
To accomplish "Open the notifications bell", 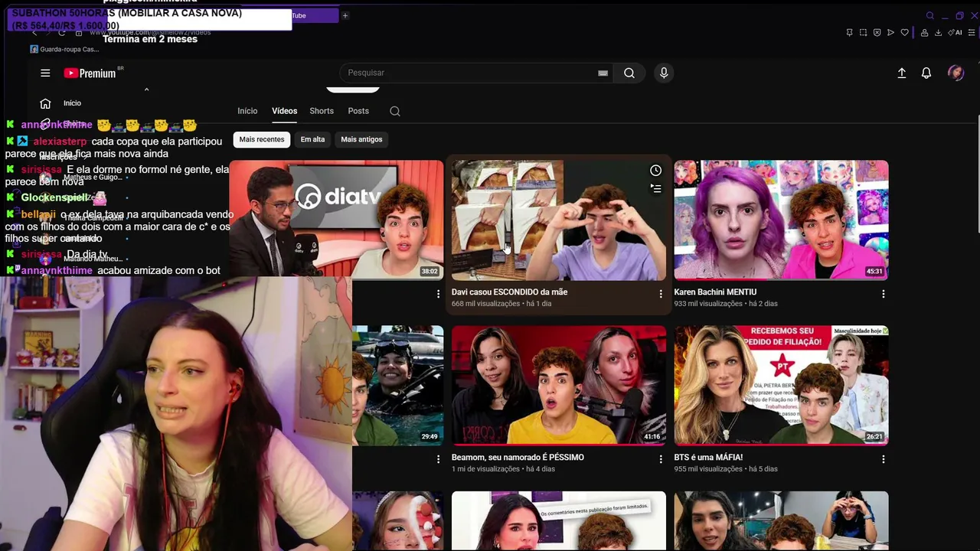I will pyautogui.click(x=926, y=73).
